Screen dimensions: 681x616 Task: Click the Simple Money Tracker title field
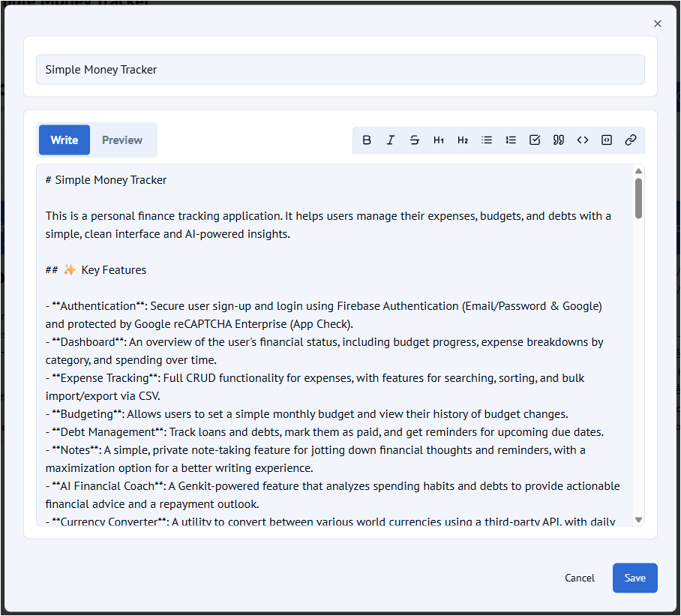[x=340, y=70]
